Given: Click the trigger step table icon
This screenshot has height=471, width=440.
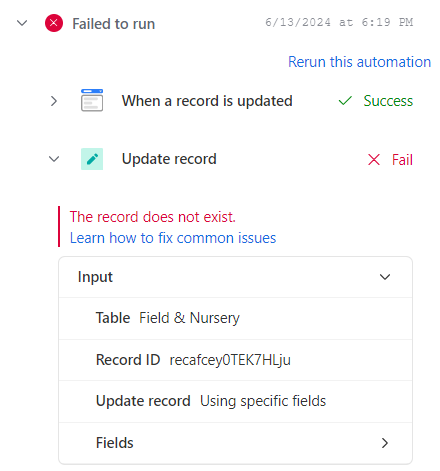Looking at the screenshot, I should click(x=92, y=100).
